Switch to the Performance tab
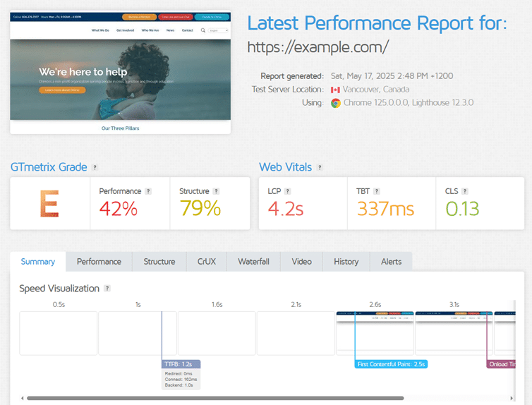Viewport: 532px width, 405px height. pyautogui.click(x=99, y=262)
